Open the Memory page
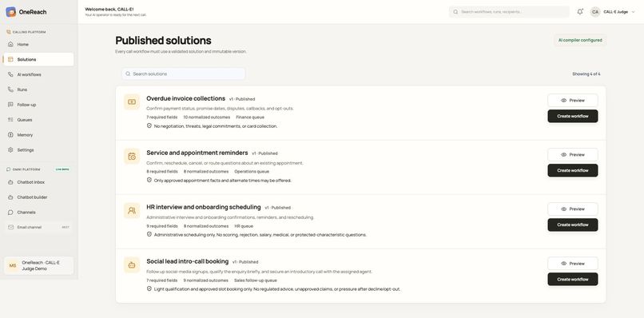The width and height of the screenshot is (644, 318). tap(38, 135)
